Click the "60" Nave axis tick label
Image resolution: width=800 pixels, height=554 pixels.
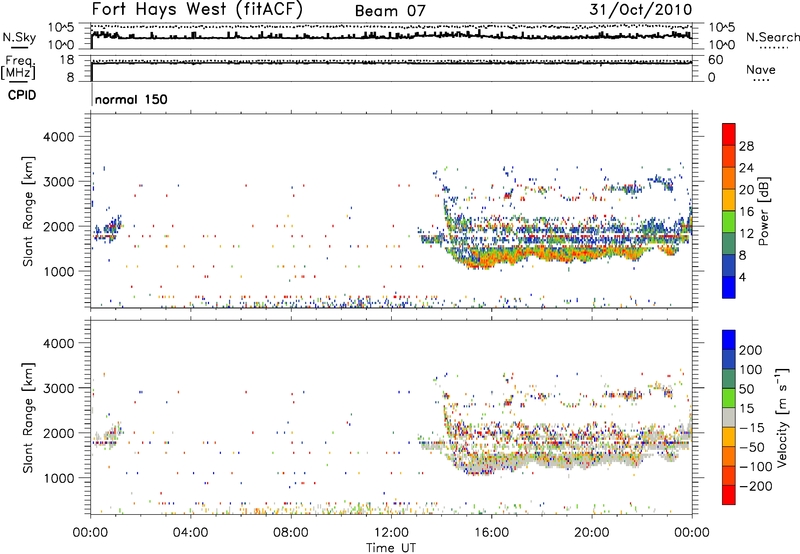pyautogui.click(x=715, y=60)
